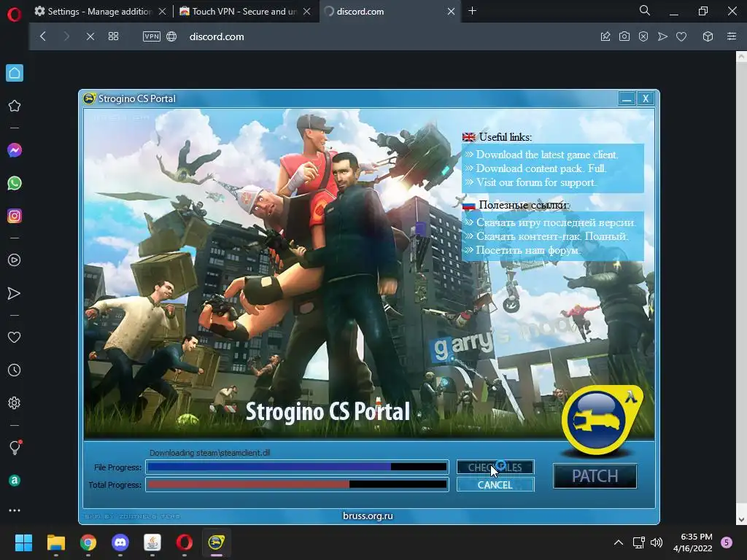The height and width of the screenshot is (560, 747).
Task: Open the Speed Dial start page grid
Action: pyautogui.click(x=113, y=36)
